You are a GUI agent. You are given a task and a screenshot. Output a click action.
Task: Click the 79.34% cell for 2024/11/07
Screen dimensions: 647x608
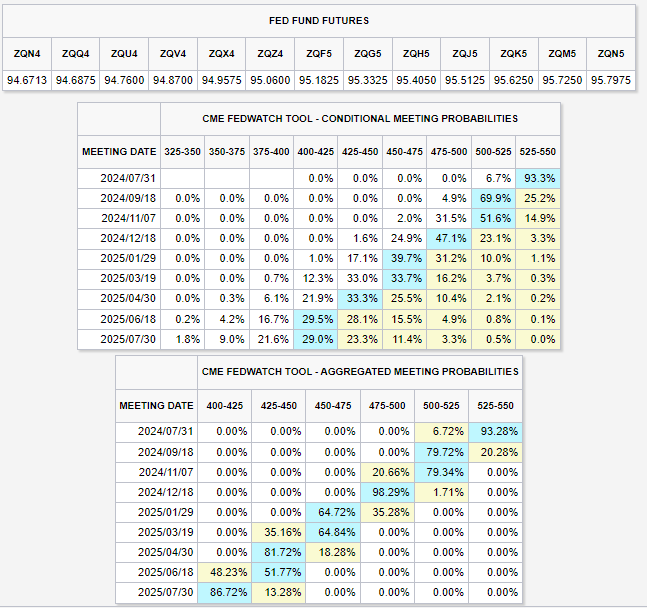pos(440,472)
